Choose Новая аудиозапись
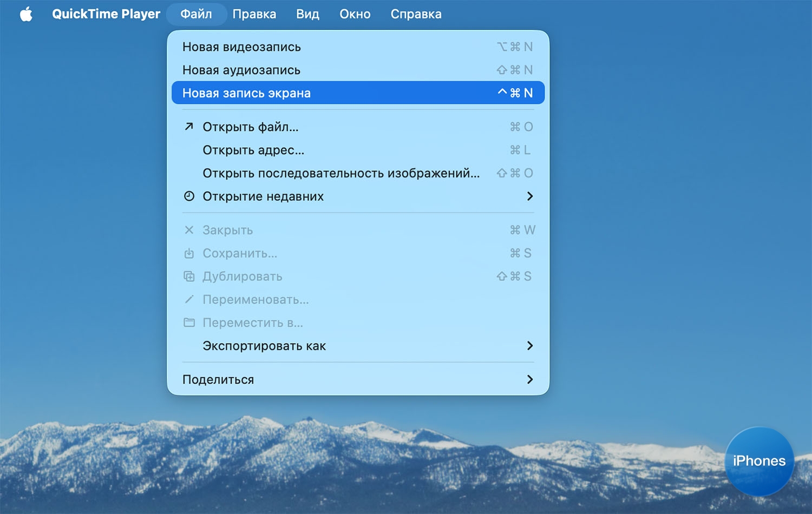The width and height of the screenshot is (812, 514). coord(358,70)
